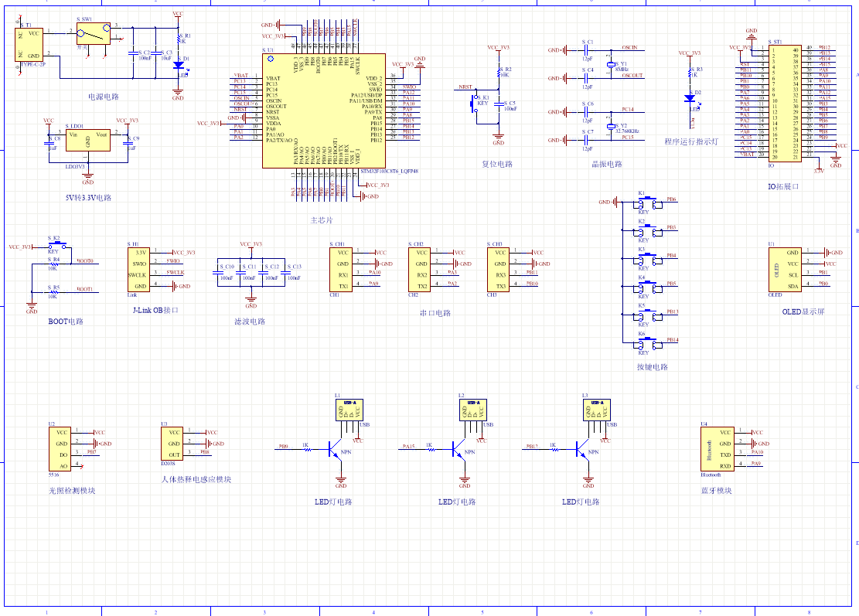The height and width of the screenshot is (616, 859).
Task: Select the S_C5 100nF reset capacitor
Action: coord(499,105)
